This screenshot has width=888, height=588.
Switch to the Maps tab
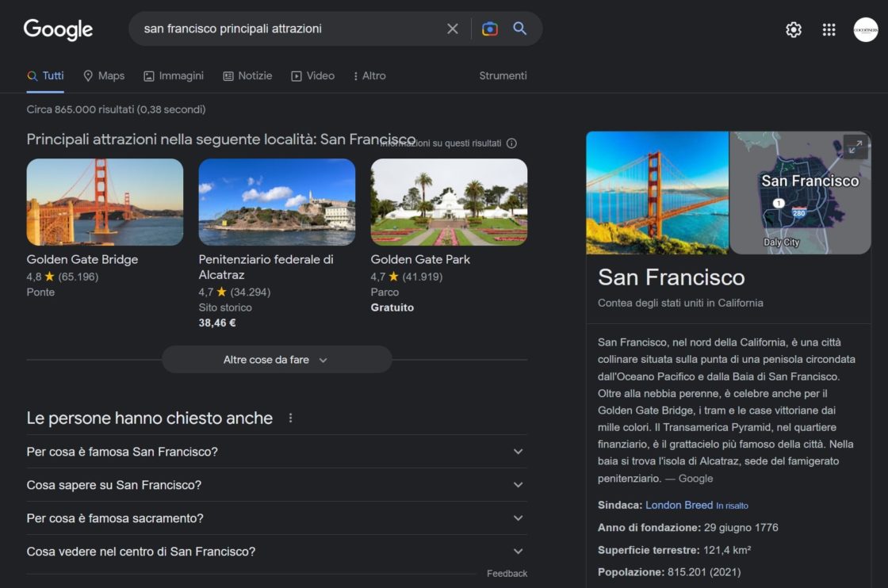[104, 76]
